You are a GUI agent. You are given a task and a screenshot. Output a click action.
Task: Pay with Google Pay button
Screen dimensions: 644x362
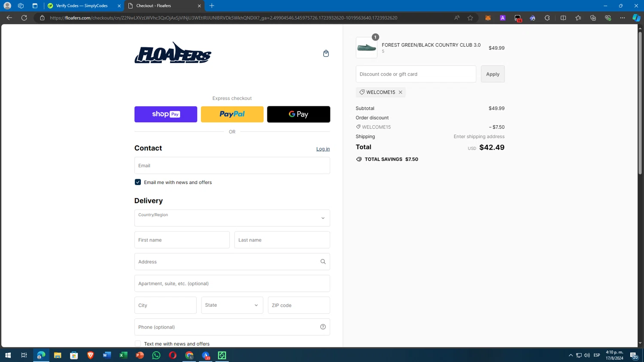298,114
